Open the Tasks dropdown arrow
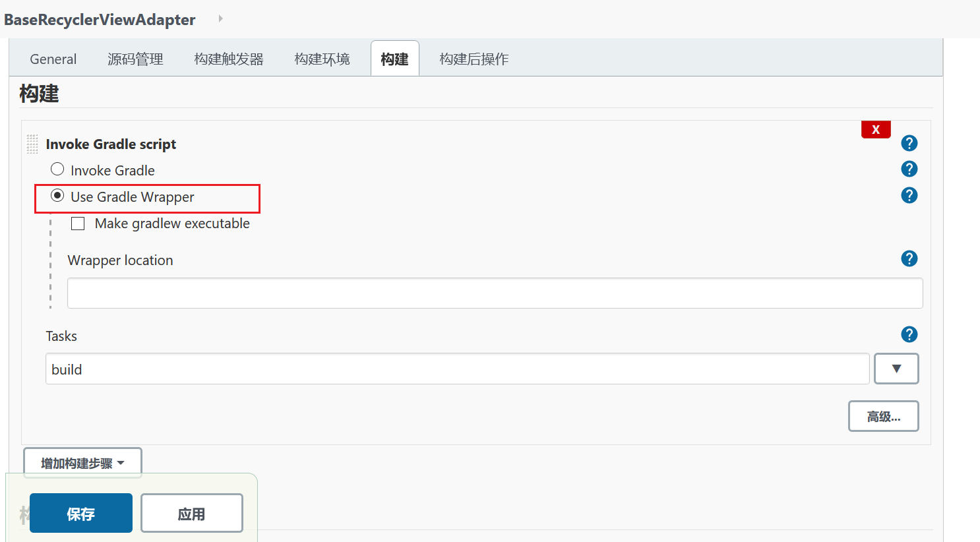Image resolution: width=980 pixels, height=542 pixels. pyautogui.click(x=896, y=368)
